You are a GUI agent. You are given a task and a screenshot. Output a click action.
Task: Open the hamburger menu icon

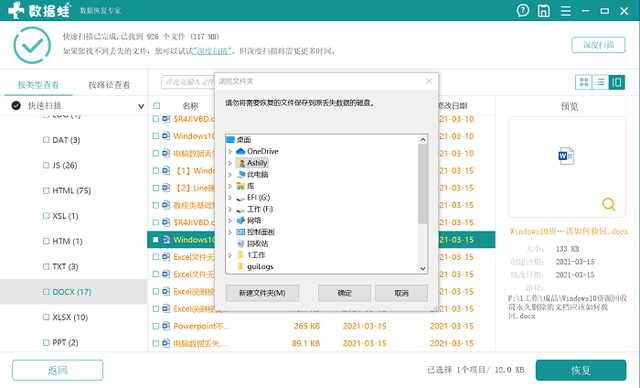(565, 11)
